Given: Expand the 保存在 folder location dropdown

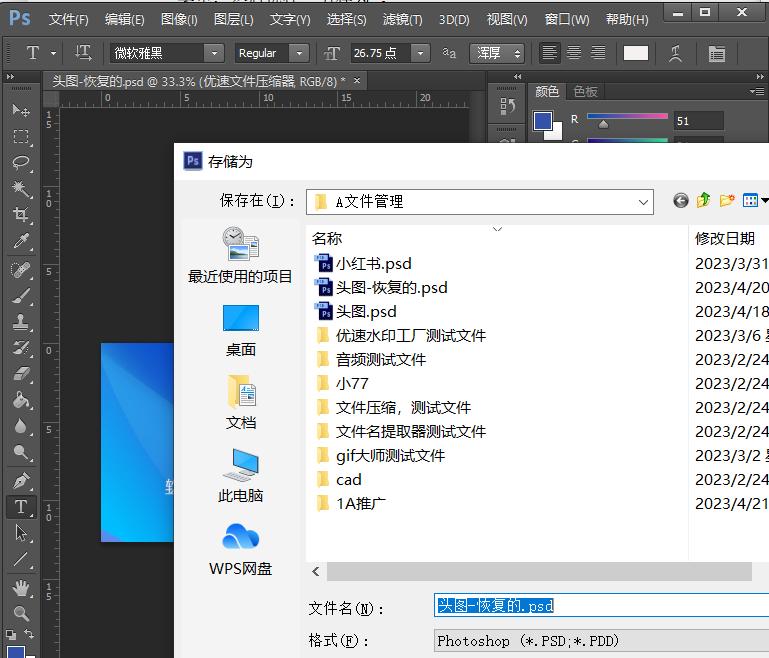Looking at the screenshot, I should [643, 202].
